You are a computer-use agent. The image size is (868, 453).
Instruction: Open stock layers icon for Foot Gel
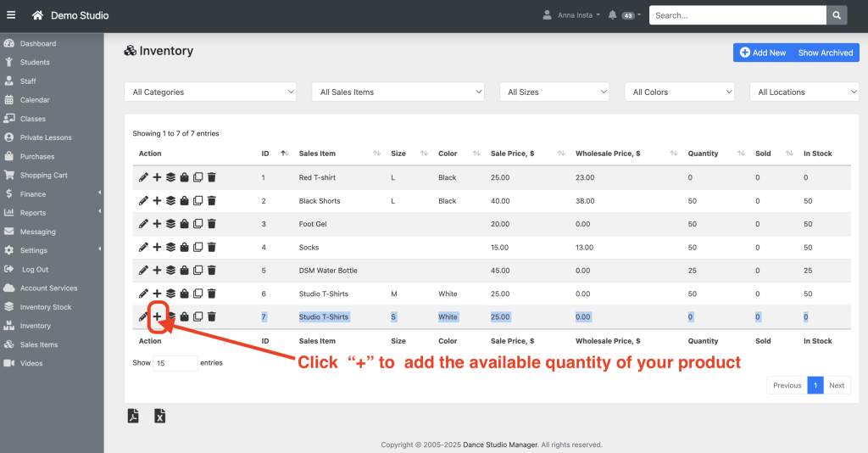(x=170, y=224)
